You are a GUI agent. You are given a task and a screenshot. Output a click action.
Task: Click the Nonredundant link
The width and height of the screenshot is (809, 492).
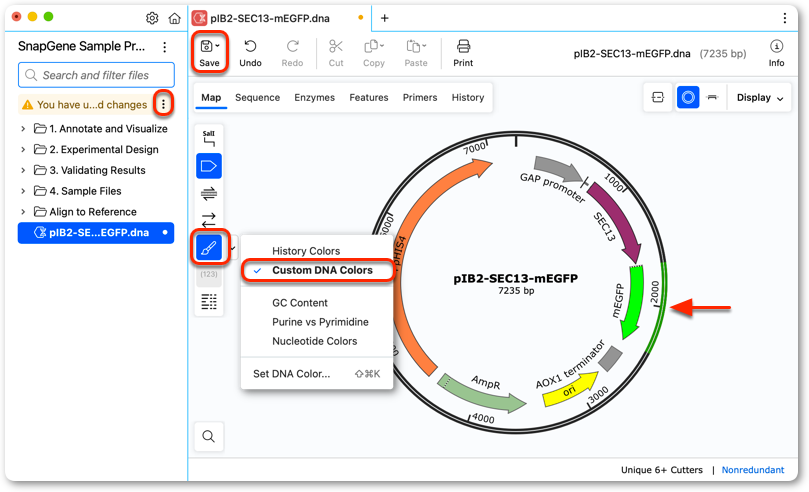(752, 470)
